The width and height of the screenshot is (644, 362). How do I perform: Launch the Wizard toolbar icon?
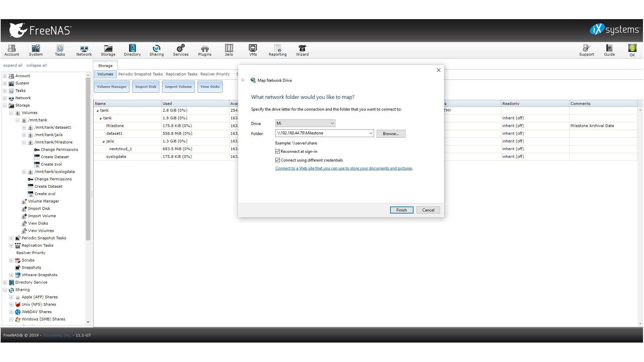coord(302,50)
